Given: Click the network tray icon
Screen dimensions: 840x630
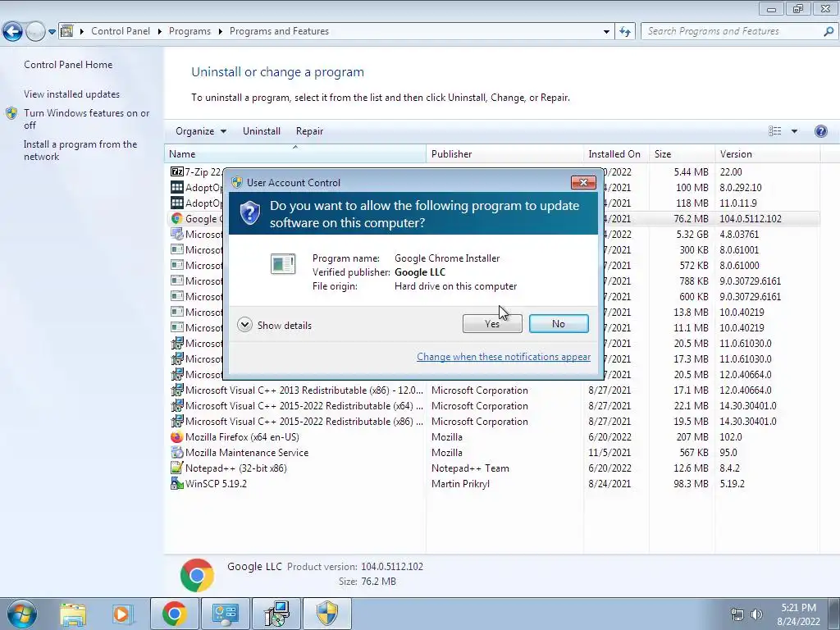Looking at the screenshot, I should tap(737, 614).
